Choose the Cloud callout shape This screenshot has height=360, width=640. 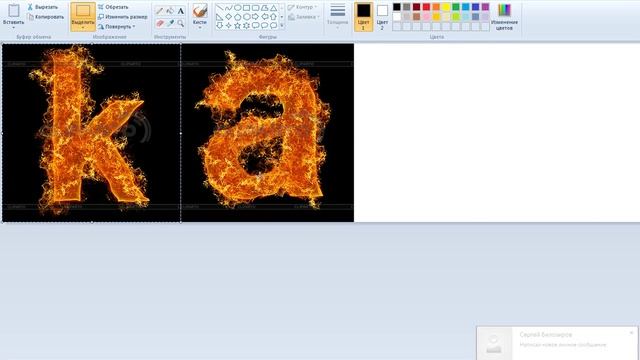tap(273, 25)
